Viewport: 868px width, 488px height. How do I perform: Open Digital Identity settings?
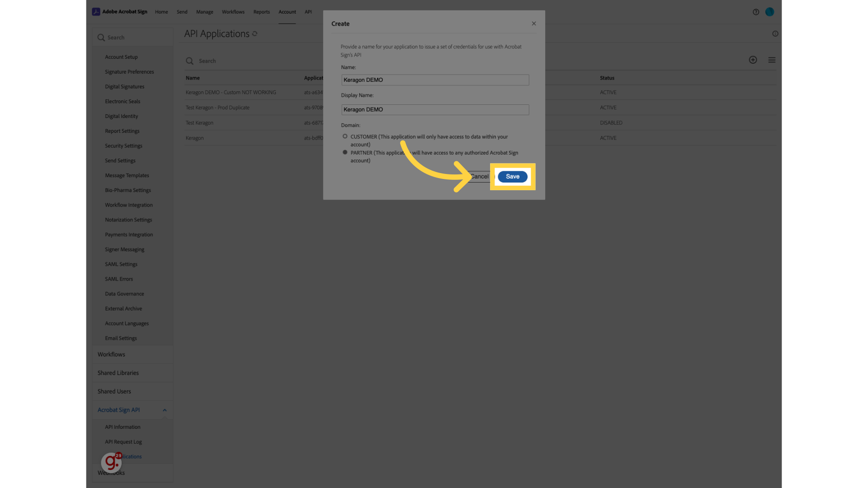point(122,117)
